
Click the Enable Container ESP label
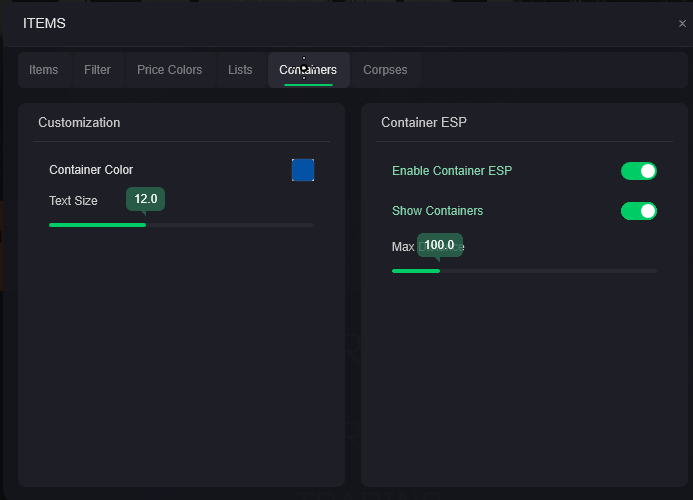pyautogui.click(x=451, y=171)
